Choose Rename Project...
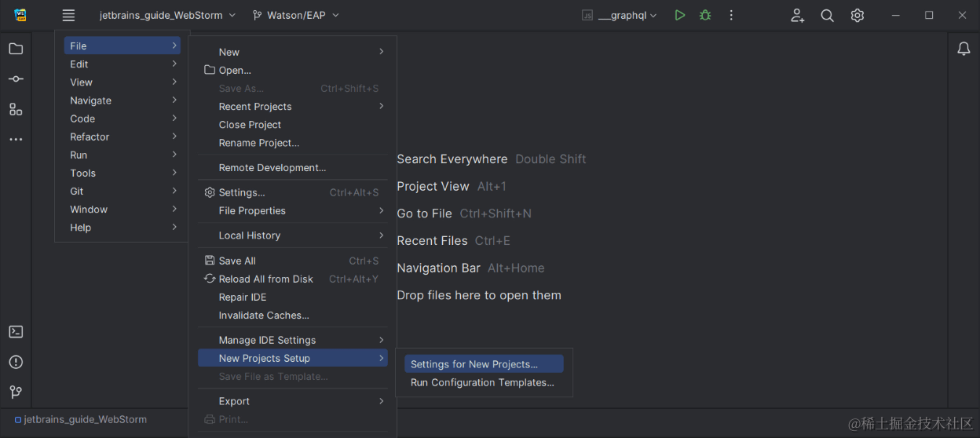 click(x=293, y=143)
